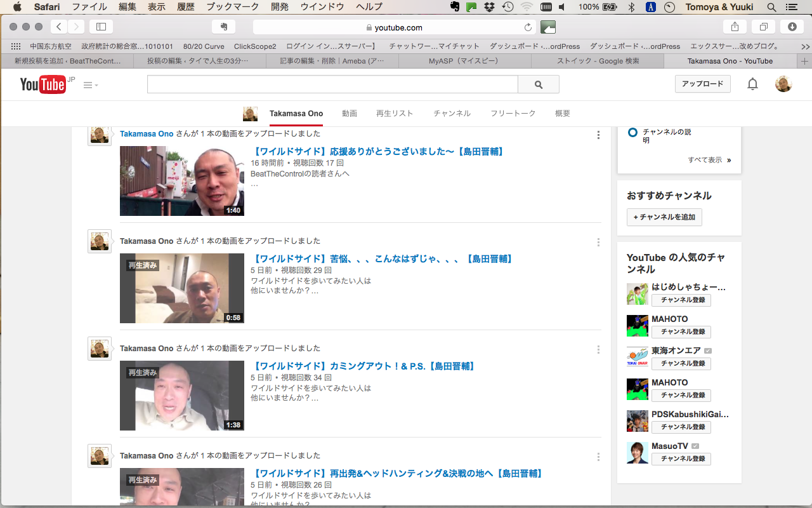Open the 再生リスト tab

point(395,113)
